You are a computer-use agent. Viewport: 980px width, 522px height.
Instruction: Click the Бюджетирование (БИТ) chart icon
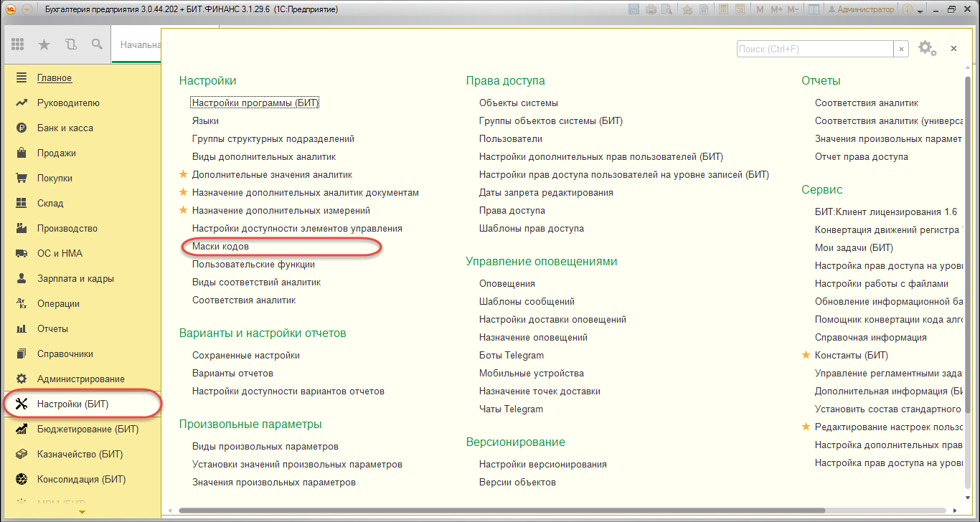coord(22,429)
